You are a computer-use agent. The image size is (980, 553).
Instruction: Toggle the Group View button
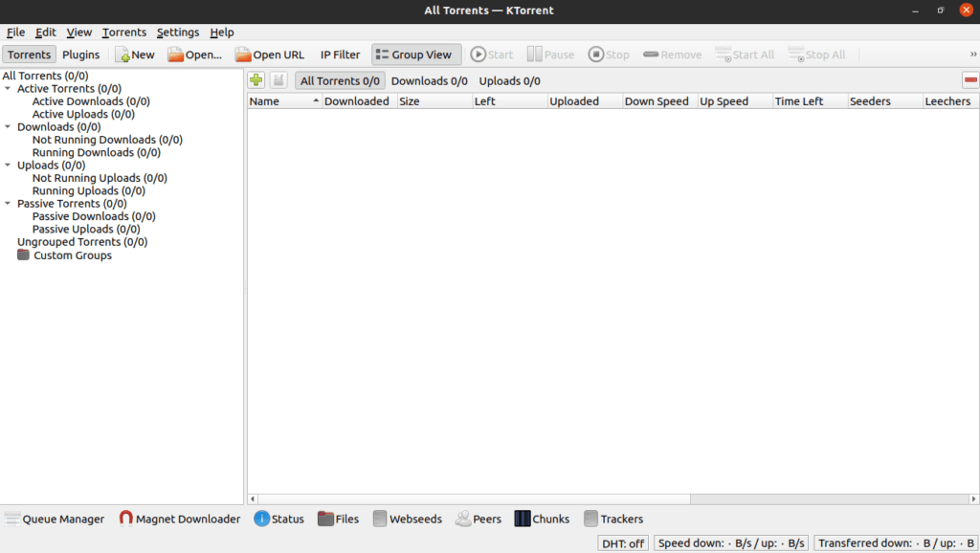[x=416, y=55]
